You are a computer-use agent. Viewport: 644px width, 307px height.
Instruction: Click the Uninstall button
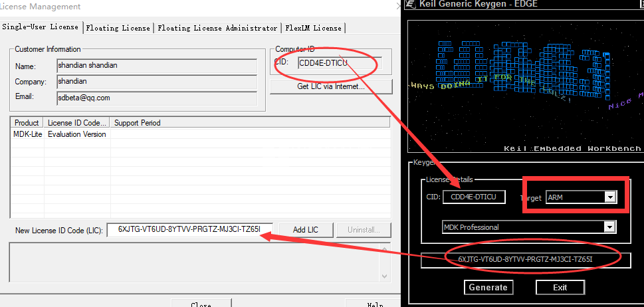pyautogui.click(x=364, y=230)
